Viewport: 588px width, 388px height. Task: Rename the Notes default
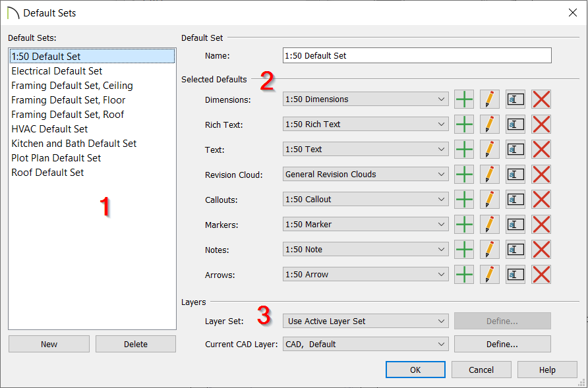515,250
